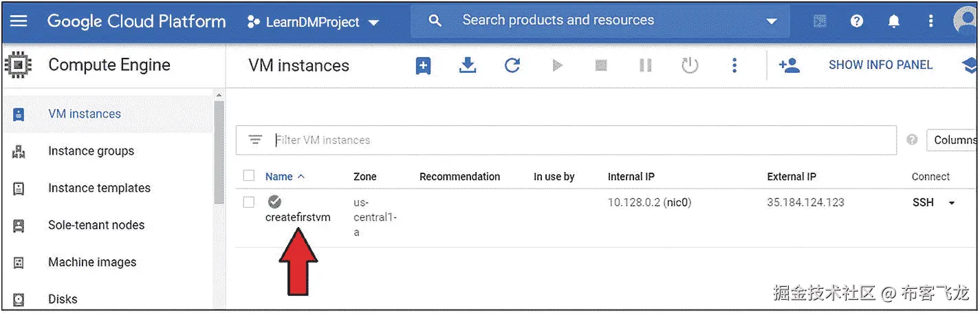Viewport: 980px width, 313px height.
Task: Click the start instance play icon
Action: coord(557,65)
